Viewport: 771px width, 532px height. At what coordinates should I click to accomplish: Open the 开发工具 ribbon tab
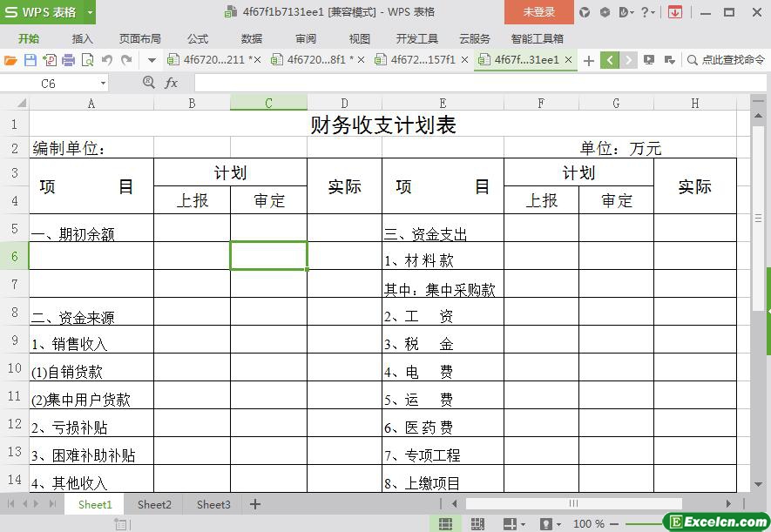click(x=417, y=39)
